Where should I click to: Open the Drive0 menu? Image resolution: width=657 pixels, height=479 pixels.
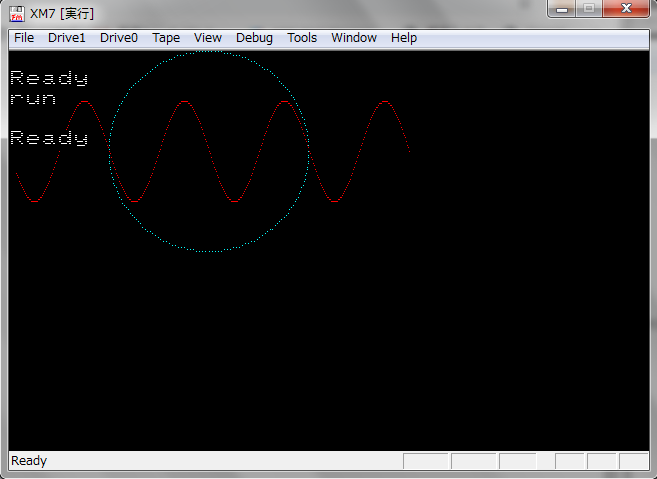coord(119,38)
